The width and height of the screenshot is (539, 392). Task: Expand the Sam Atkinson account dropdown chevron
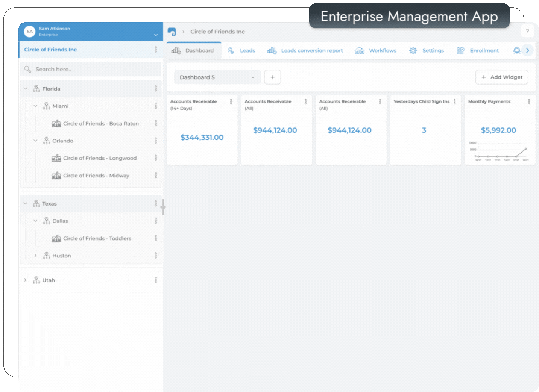[156, 35]
